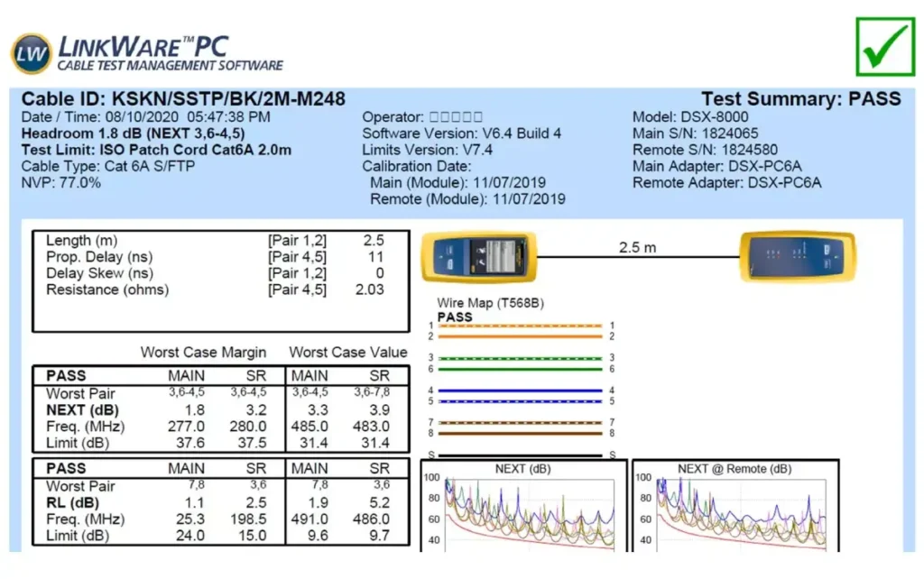Screen dimensions: 924x579
Task: Open the NEXT @ Remote (dB) graph
Action: (735, 507)
